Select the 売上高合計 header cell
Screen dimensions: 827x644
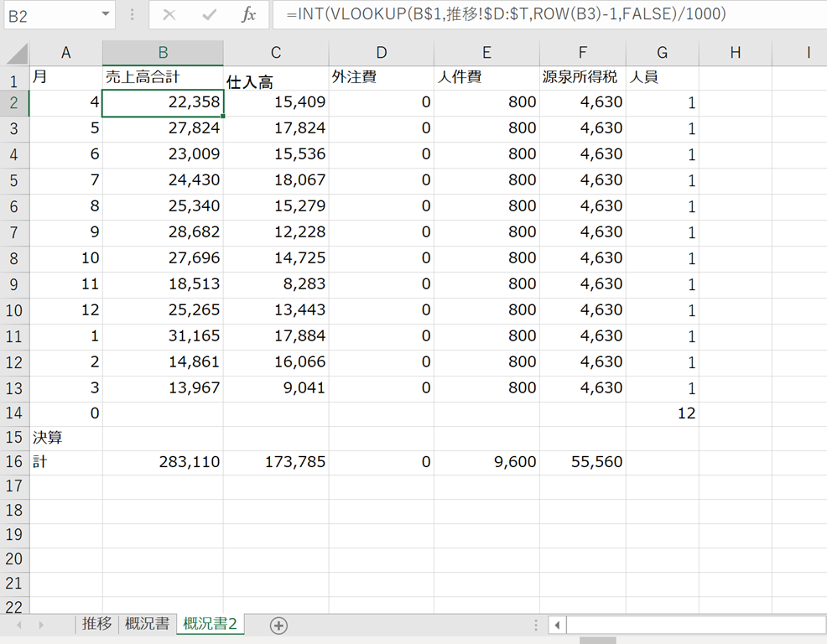163,78
